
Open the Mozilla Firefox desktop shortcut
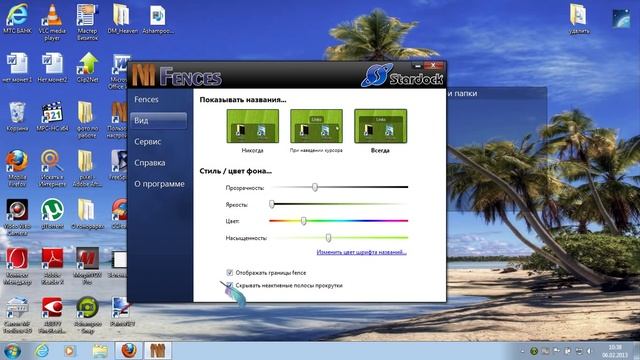[17, 169]
